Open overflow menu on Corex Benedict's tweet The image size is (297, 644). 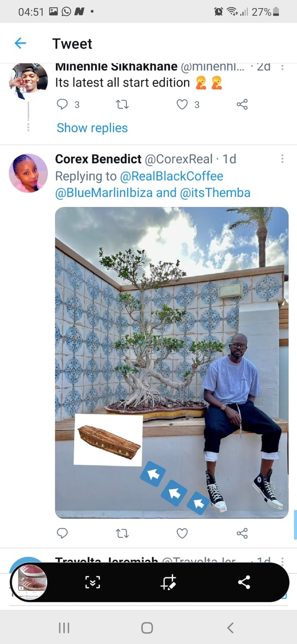coord(282,159)
